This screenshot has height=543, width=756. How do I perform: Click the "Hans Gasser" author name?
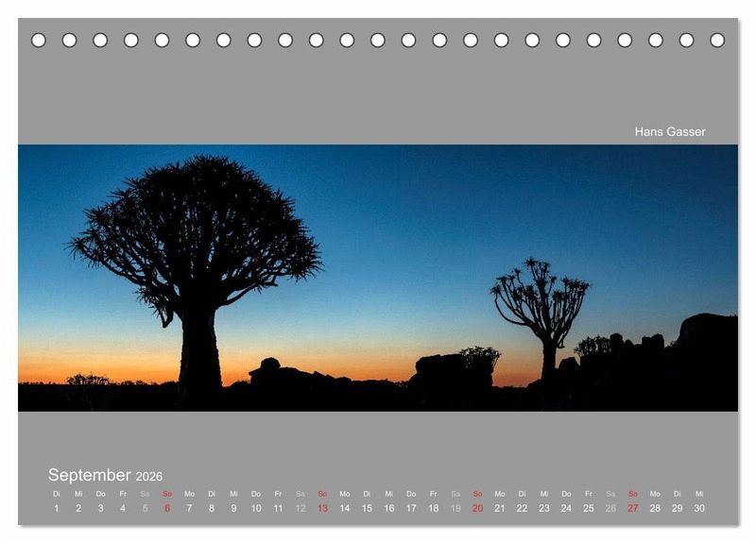670,131
